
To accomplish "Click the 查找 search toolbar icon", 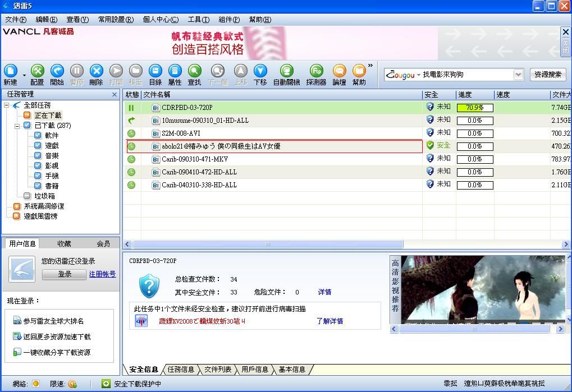I will (x=194, y=72).
